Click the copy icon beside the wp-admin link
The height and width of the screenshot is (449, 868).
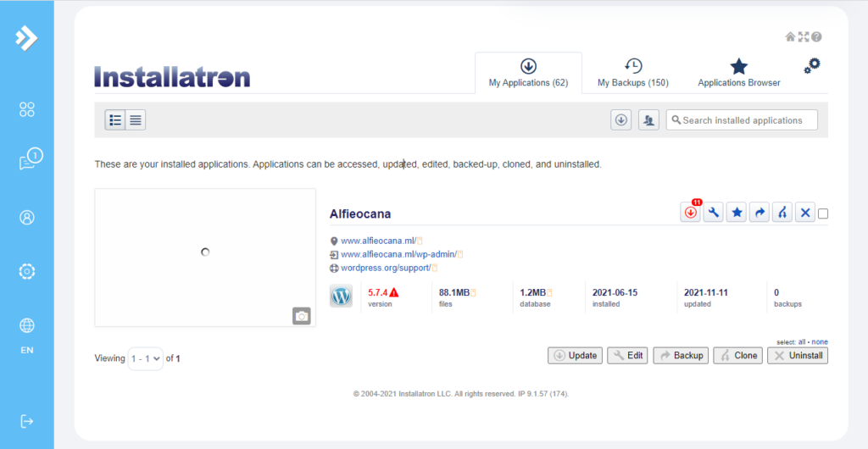point(460,254)
